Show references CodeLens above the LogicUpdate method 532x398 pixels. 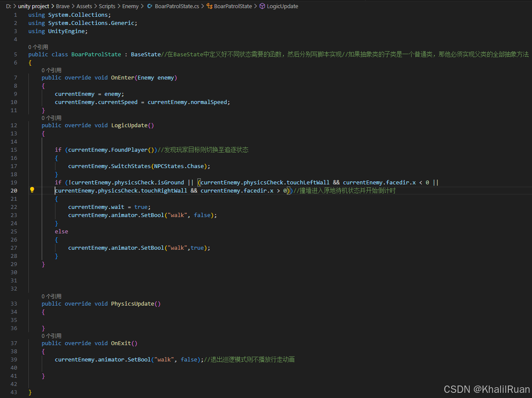(52, 118)
